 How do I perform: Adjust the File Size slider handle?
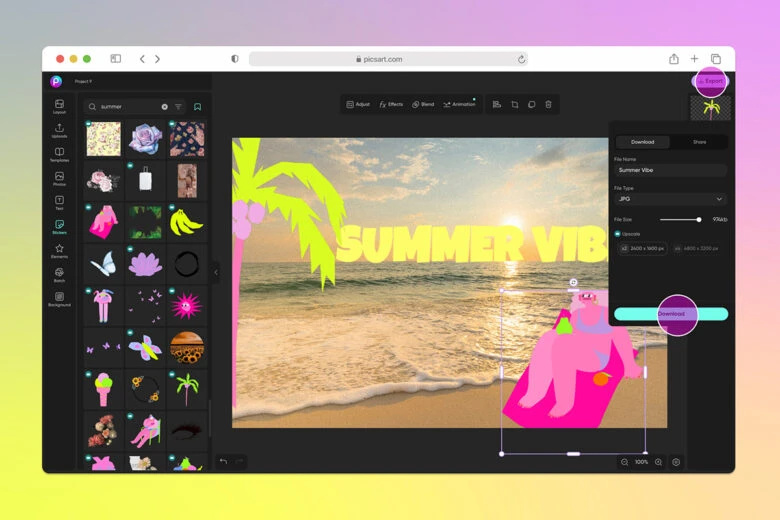[698, 219]
